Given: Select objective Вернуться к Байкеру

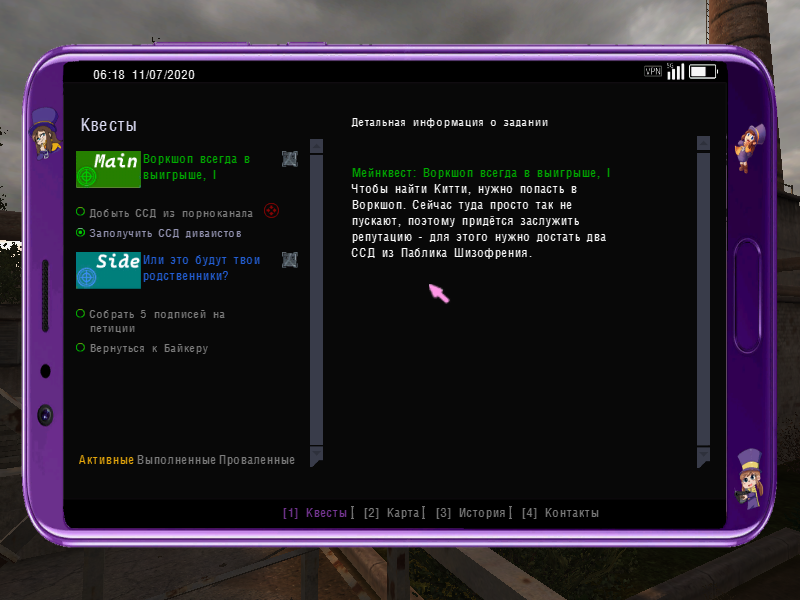Looking at the screenshot, I should click(x=148, y=348).
